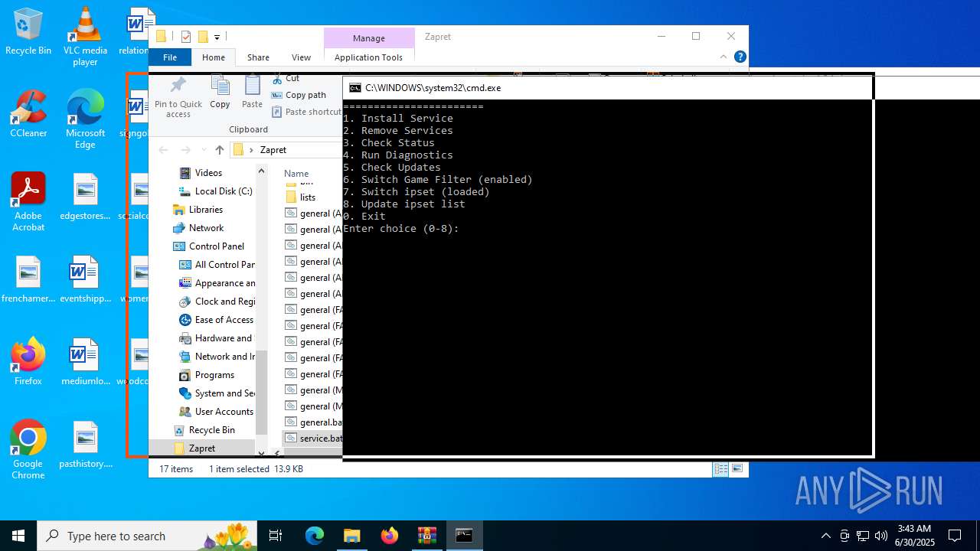
Task: Click the Copy button in Clipboard group
Action: (x=220, y=93)
